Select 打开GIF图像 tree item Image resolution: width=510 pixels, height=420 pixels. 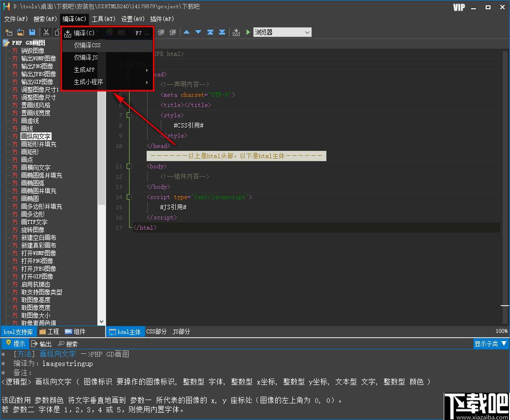(x=37, y=276)
